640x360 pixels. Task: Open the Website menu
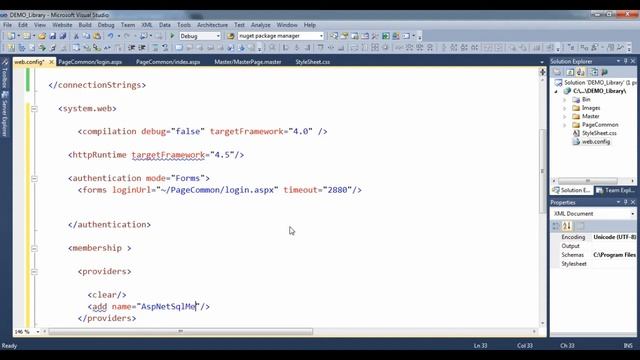tap(62, 25)
